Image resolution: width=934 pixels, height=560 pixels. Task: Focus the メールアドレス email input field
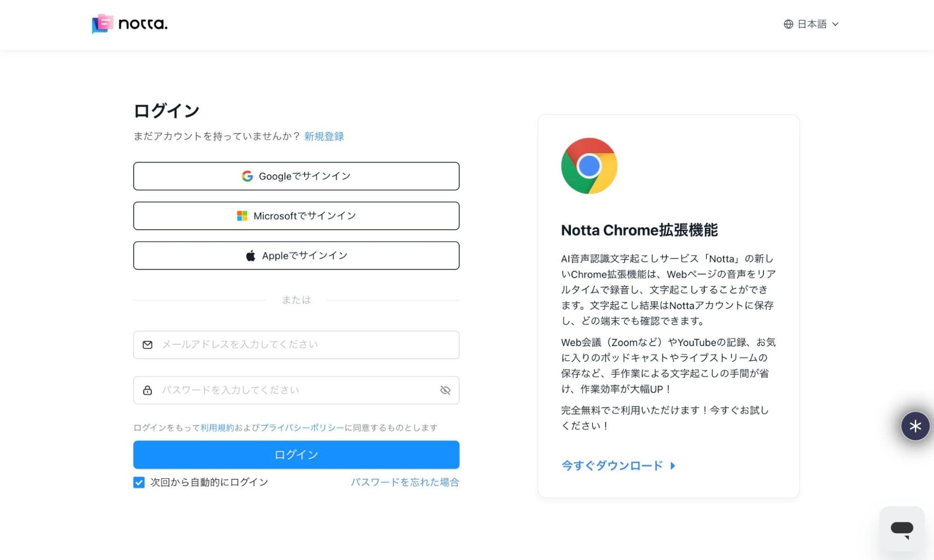point(296,345)
